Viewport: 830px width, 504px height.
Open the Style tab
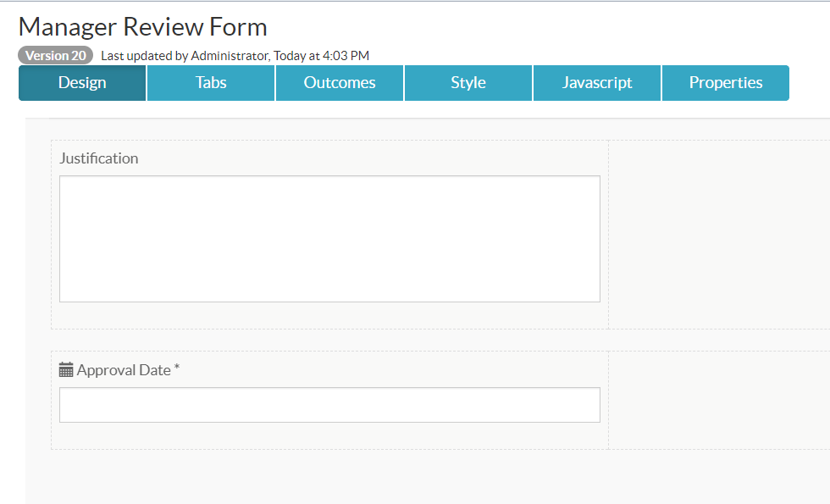(x=468, y=82)
